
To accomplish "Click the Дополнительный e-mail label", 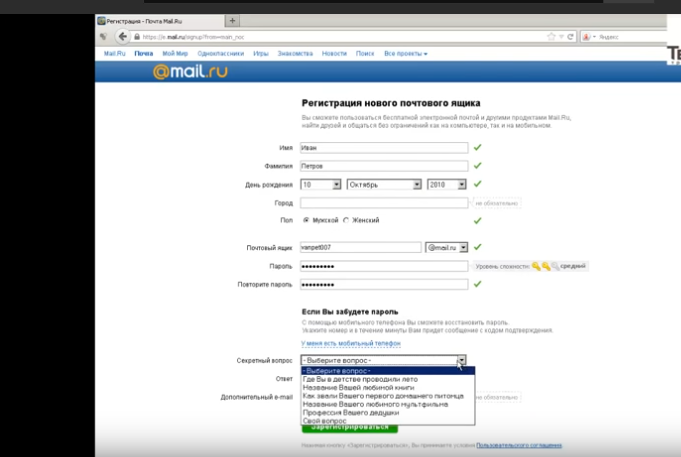I will tap(257, 397).
